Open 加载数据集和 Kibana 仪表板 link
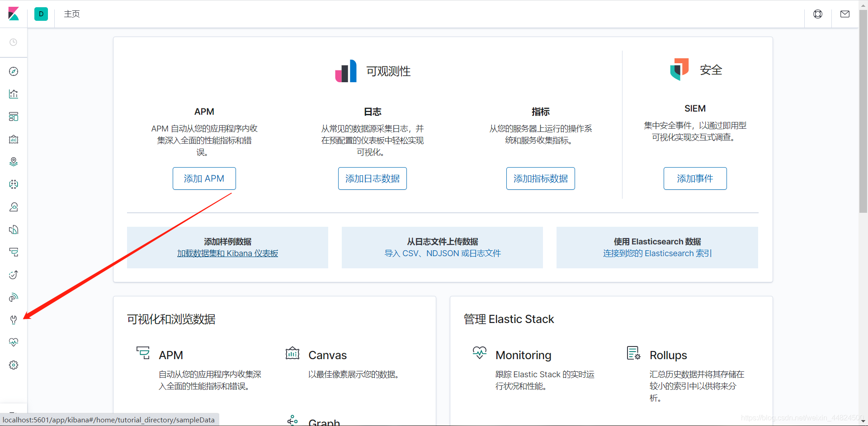The width and height of the screenshot is (868, 426). [x=227, y=253]
